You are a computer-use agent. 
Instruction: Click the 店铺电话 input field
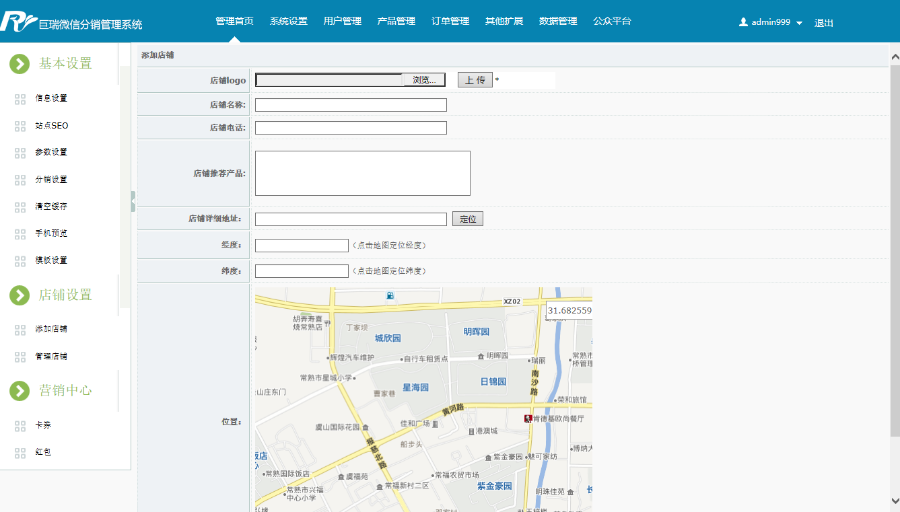351,127
